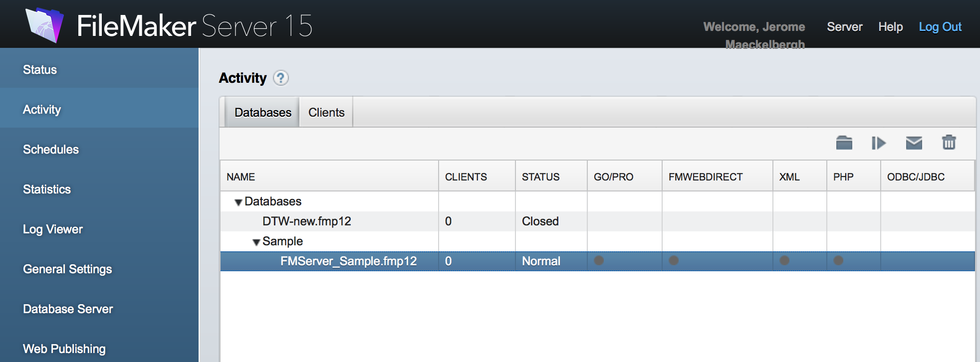980x362 pixels.
Task: Click the database folder icon in toolbar
Action: click(844, 143)
